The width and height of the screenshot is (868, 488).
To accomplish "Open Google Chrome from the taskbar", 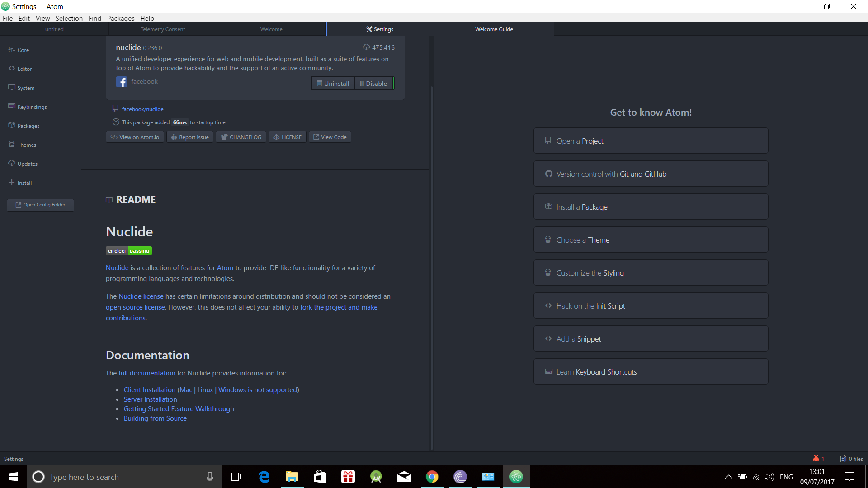I will [x=432, y=476].
